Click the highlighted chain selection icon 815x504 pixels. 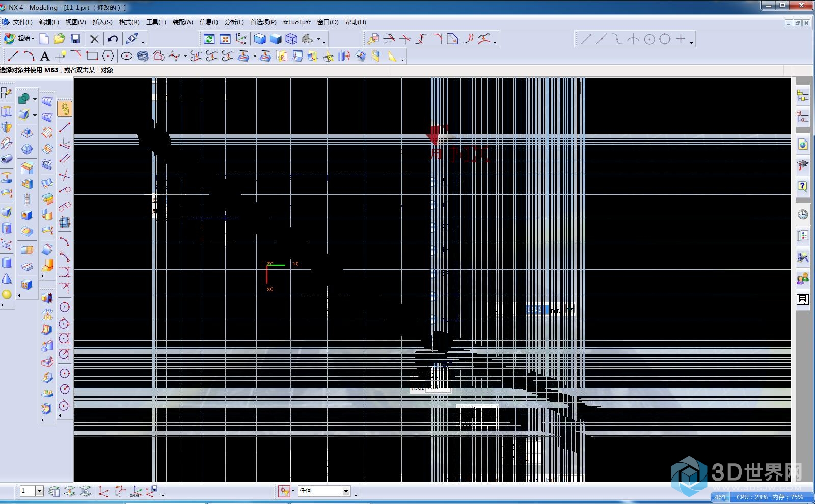(65, 108)
